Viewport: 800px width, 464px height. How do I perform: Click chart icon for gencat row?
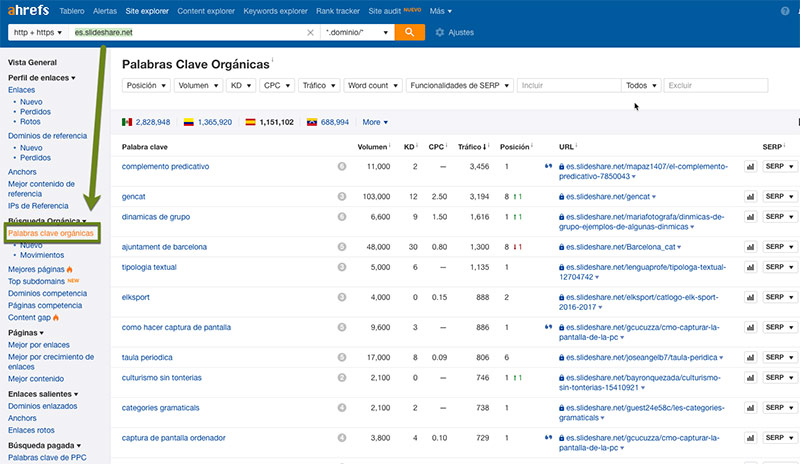(750, 197)
